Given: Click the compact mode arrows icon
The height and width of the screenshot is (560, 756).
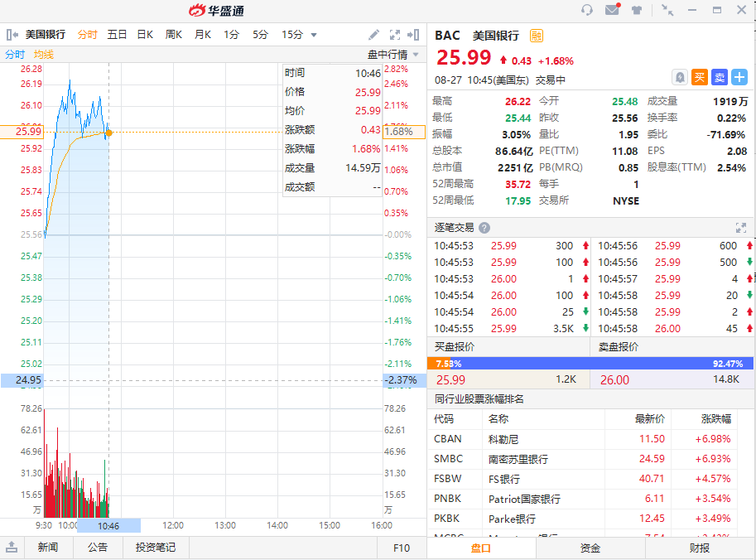Looking at the screenshot, I should 667,10.
